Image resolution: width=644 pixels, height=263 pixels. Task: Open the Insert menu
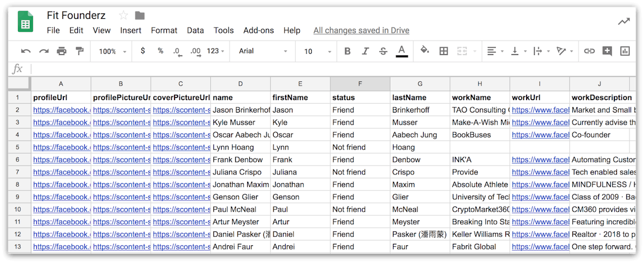coord(131,31)
